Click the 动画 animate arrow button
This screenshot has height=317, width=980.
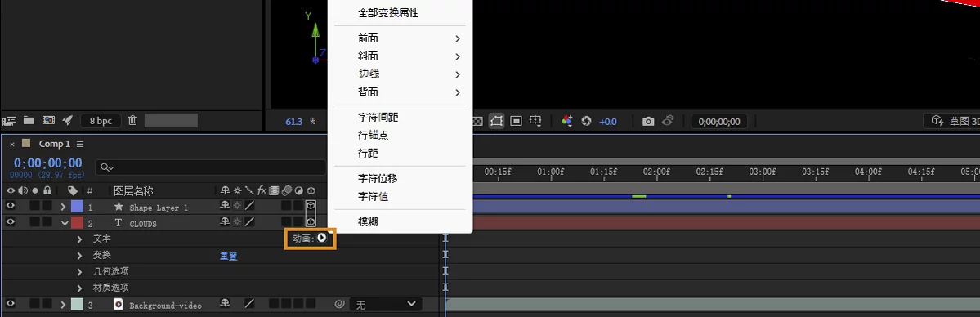pos(322,239)
